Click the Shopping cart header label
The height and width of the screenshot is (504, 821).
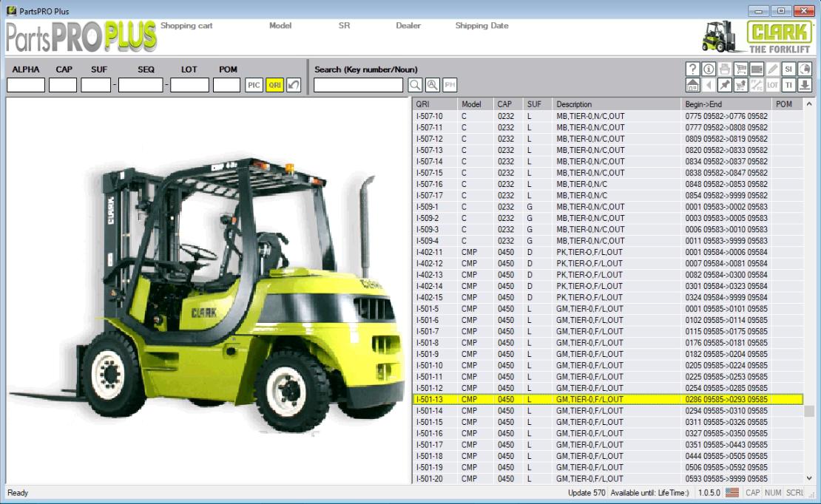point(186,25)
